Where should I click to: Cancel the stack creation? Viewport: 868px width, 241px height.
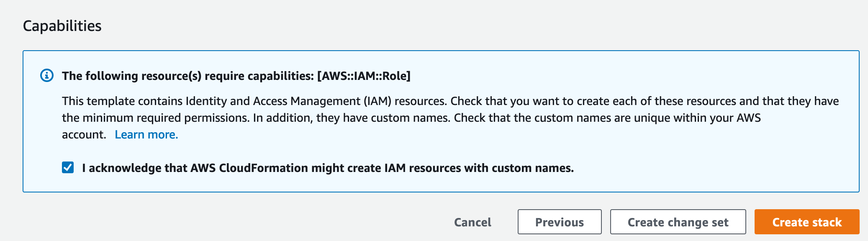coord(473,222)
